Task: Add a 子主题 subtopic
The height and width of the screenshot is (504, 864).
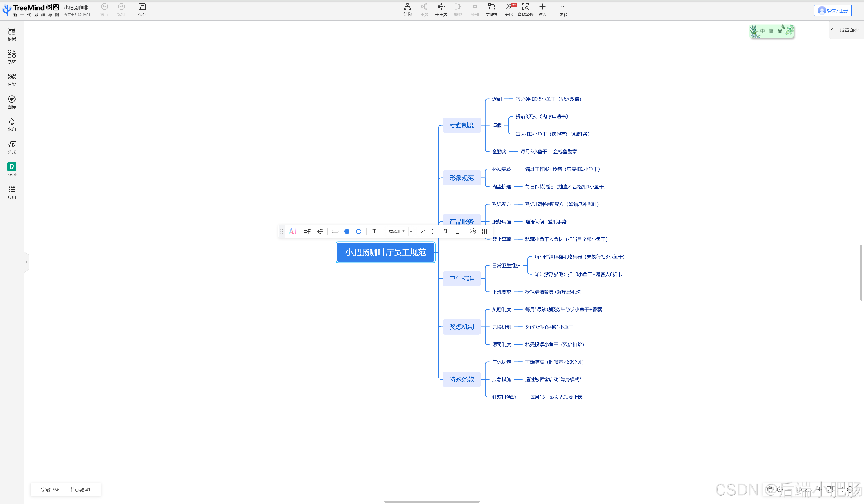Action: (x=441, y=9)
